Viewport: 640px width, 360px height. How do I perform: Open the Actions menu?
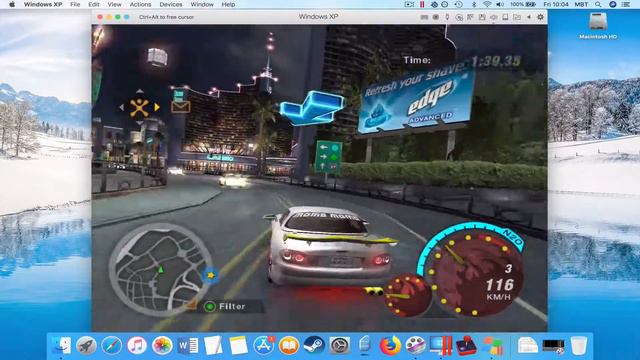coord(140,4)
